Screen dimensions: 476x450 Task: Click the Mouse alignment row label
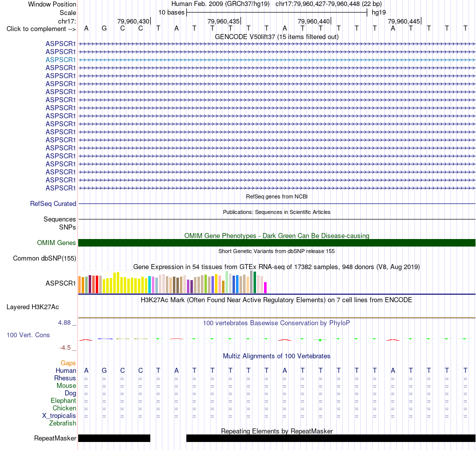point(66,386)
